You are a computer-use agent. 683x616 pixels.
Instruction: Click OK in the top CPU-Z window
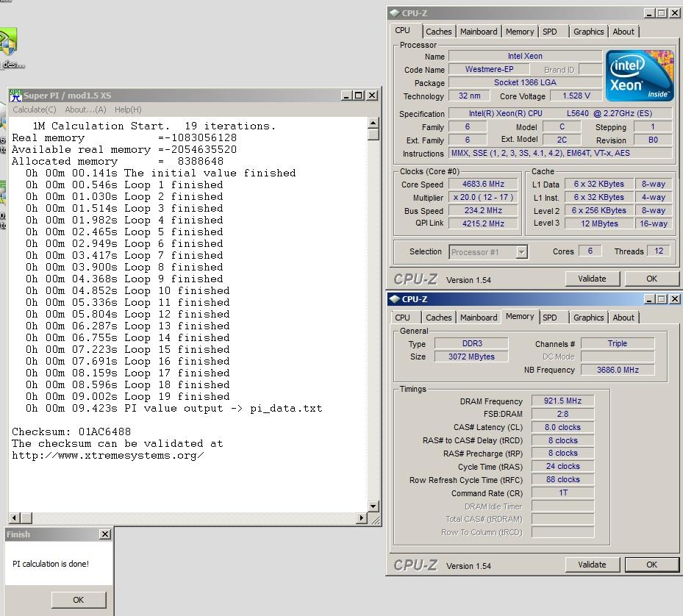(x=651, y=279)
